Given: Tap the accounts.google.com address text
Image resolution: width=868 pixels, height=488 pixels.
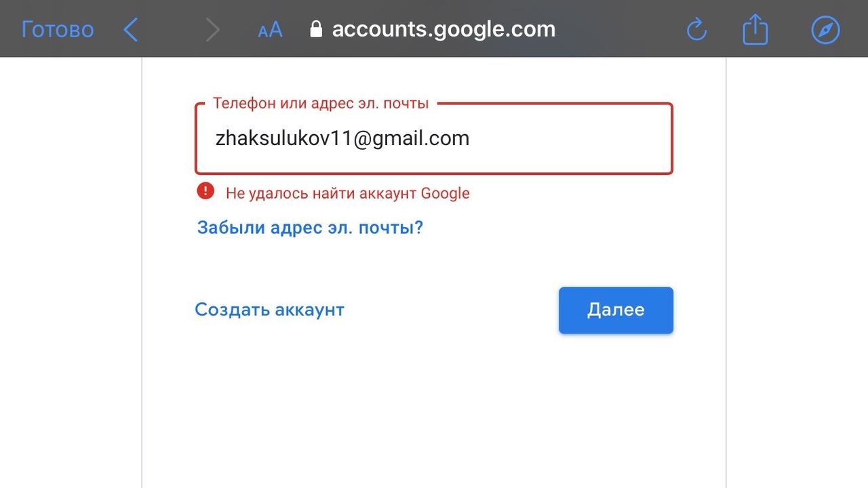Looking at the screenshot, I should pyautogui.click(x=443, y=29).
